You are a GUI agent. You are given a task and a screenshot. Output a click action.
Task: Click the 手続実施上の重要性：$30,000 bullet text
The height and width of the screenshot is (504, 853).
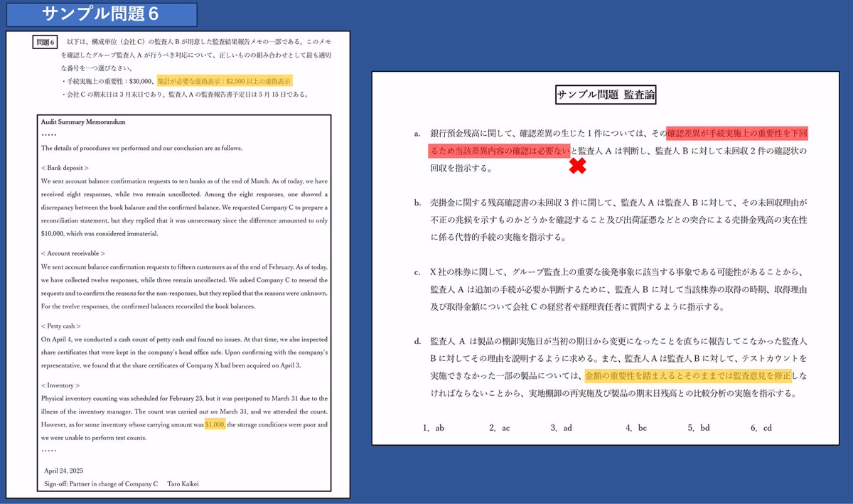109,81
